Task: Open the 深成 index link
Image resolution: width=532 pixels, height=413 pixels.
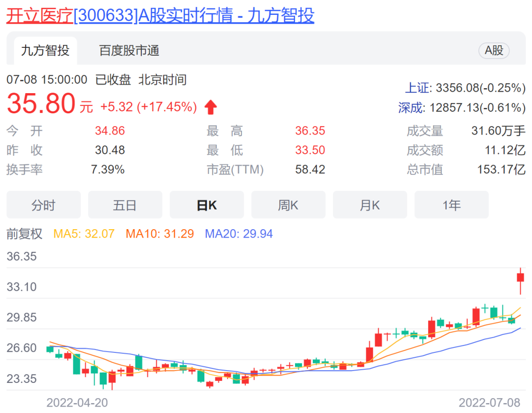Action: (x=411, y=107)
